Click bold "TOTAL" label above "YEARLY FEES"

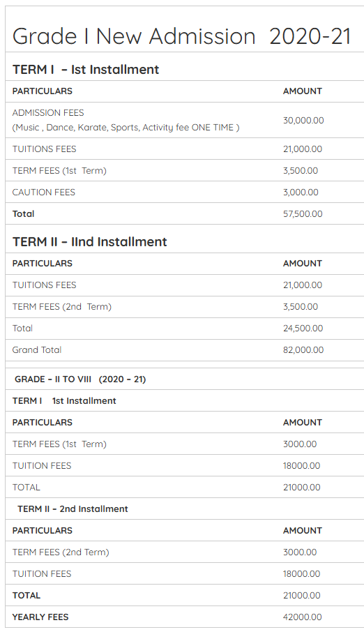click(26, 595)
